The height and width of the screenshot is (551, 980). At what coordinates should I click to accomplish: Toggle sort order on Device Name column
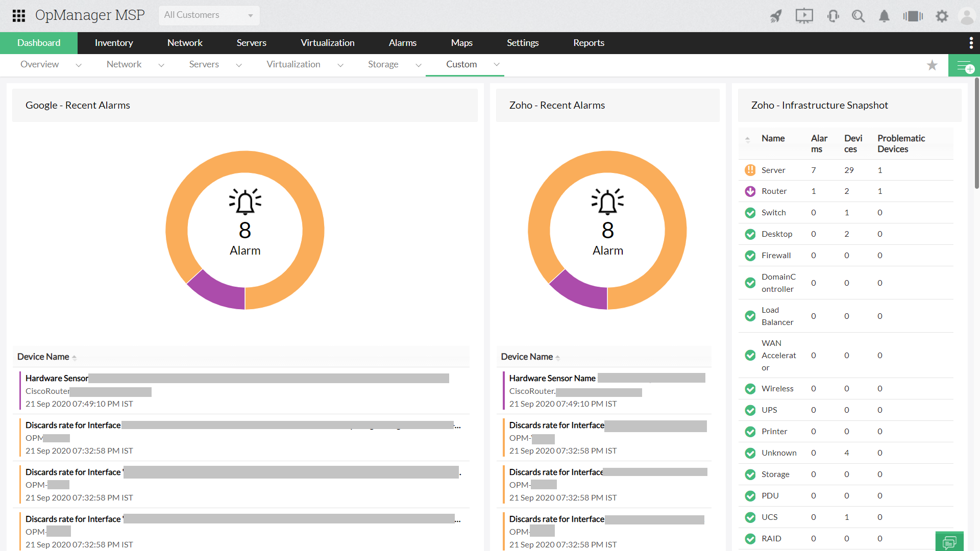tap(75, 357)
